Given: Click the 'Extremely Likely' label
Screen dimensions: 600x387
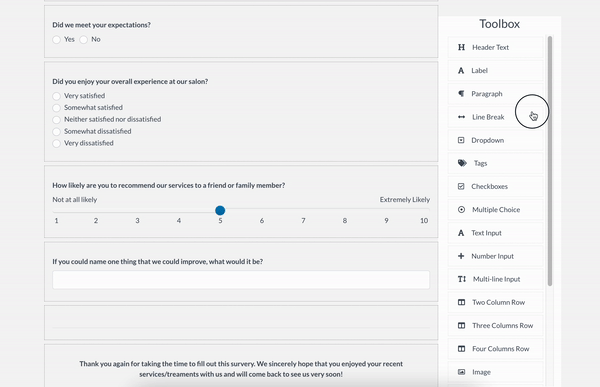Looking at the screenshot, I should tap(405, 200).
